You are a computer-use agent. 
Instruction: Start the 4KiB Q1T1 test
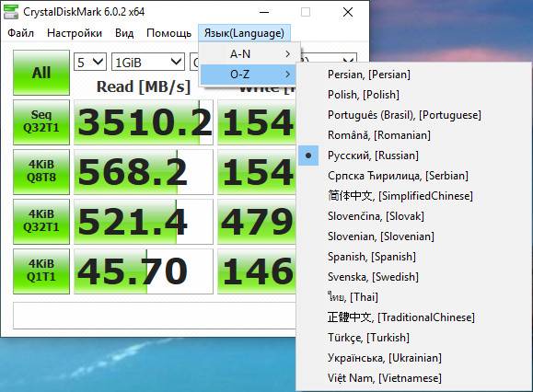41,271
